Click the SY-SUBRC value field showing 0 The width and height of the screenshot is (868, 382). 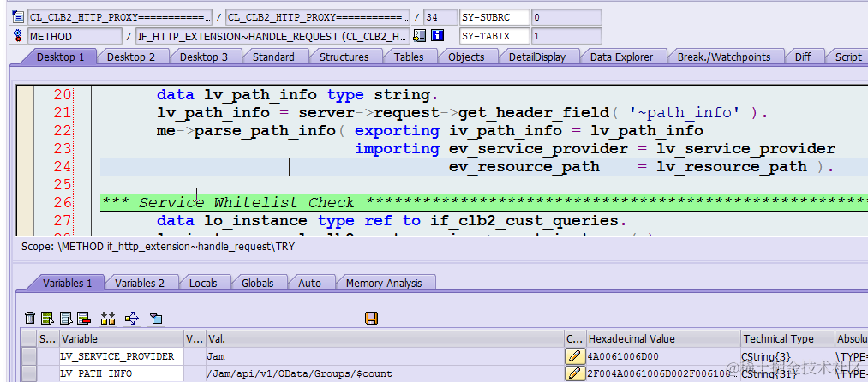[566, 17]
